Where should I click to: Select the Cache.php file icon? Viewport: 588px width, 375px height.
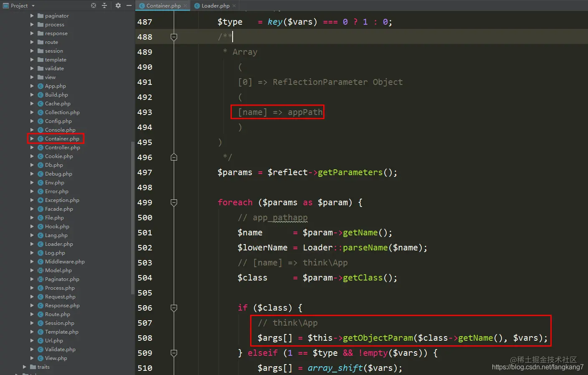41,104
